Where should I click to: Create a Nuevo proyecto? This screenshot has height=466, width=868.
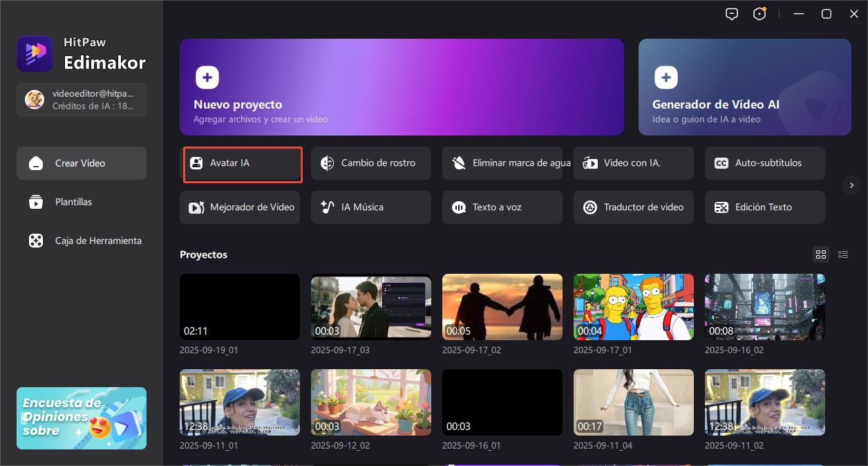point(402,86)
